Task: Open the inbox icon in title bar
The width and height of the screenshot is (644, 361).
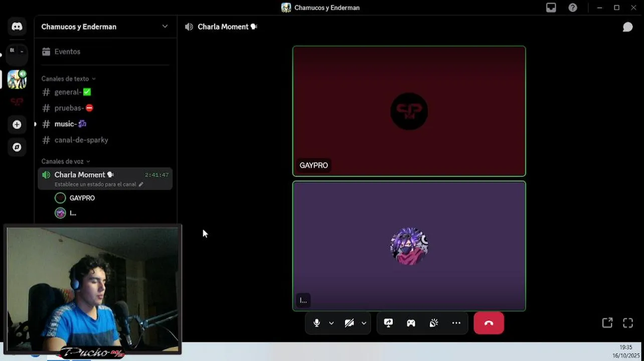Action: click(551, 8)
